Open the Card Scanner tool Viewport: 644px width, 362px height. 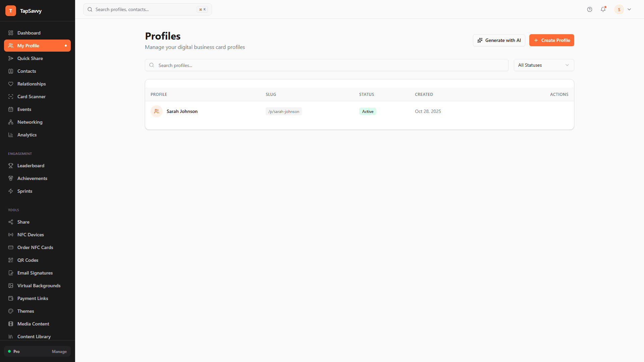coord(11,97)
